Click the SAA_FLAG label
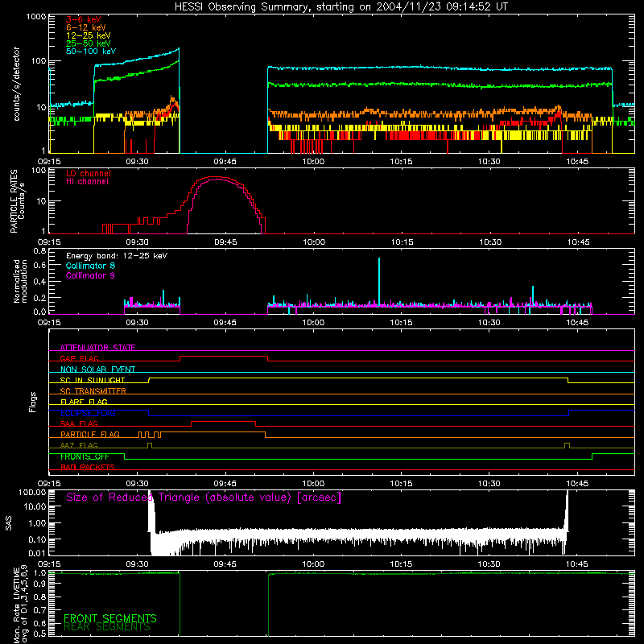The image size is (644, 644). [x=79, y=423]
